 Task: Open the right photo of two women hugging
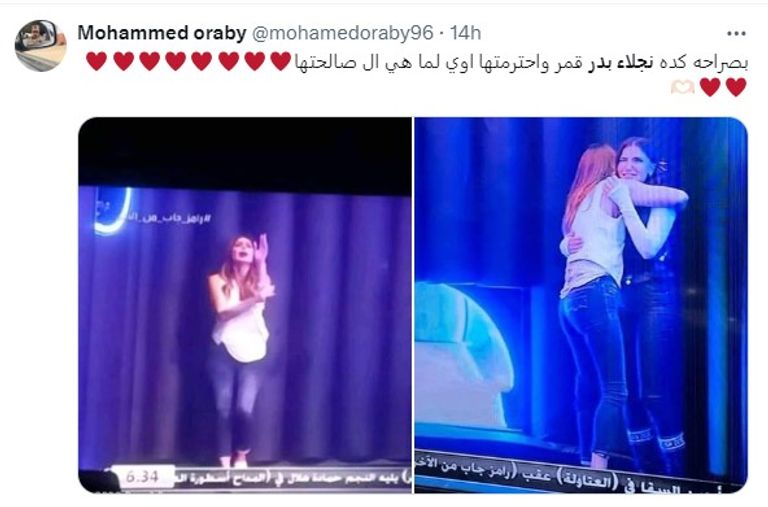pos(581,305)
